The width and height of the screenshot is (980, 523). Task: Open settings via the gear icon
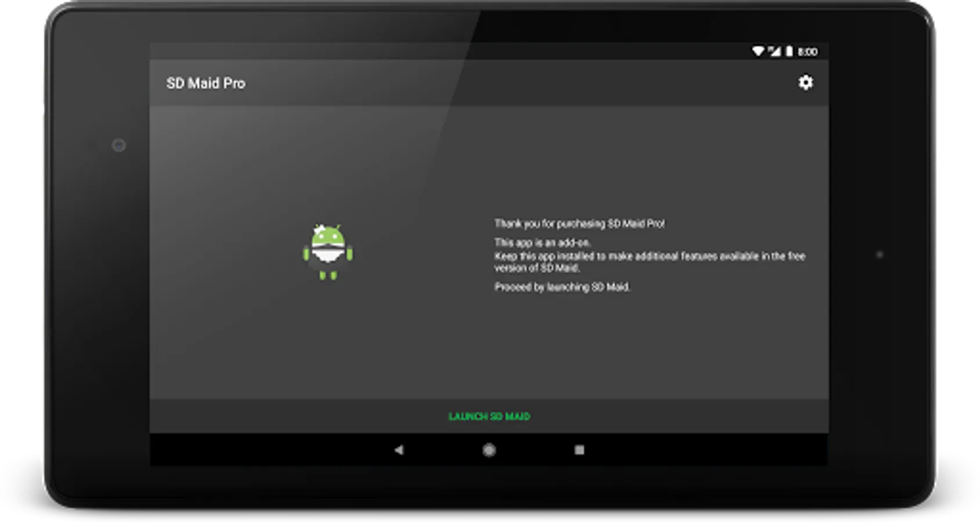(805, 83)
